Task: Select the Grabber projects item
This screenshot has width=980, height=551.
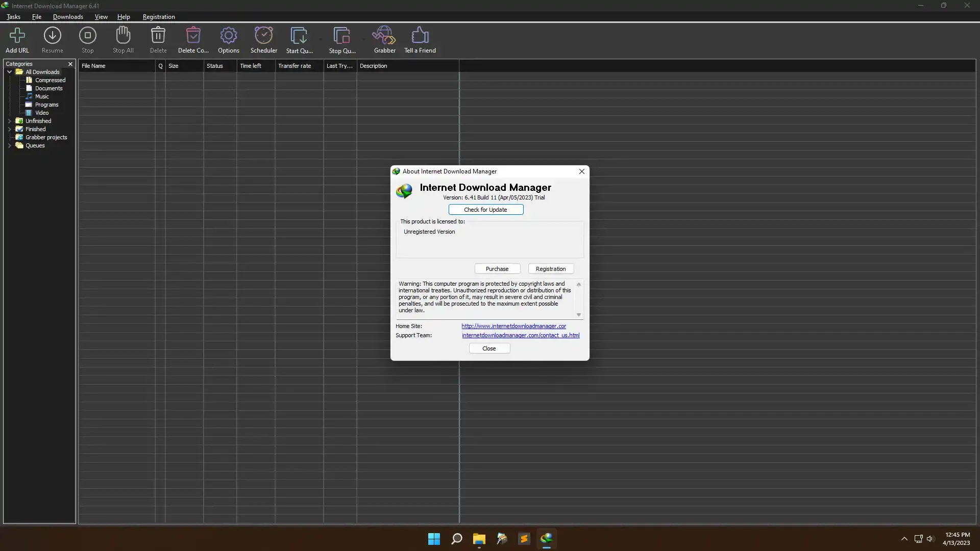Action: pyautogui.click(x=46, y=137)
